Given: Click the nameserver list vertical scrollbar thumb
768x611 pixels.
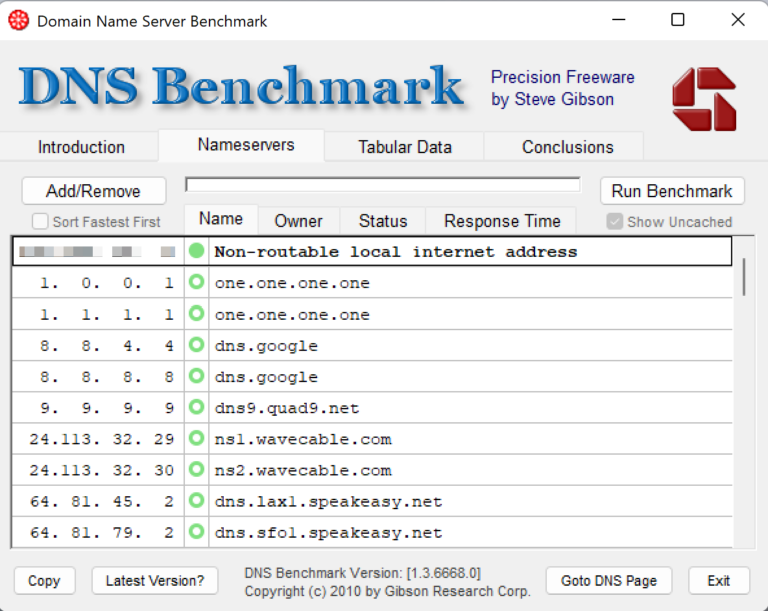Looking at the screenshot, I should point(744,277).
